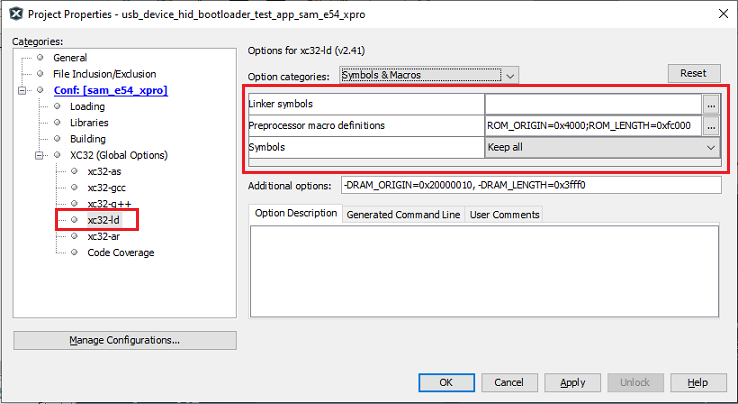Click the Linker symbols value field

click(593, 104)
